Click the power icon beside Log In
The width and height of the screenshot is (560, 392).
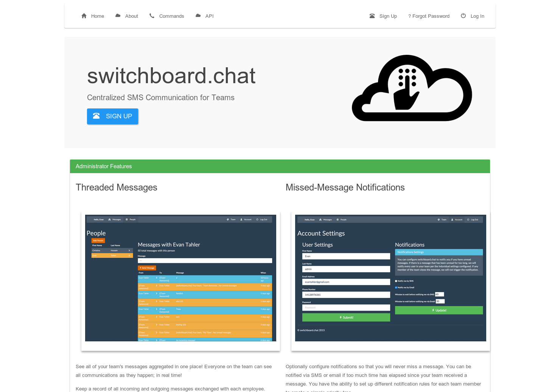463,16
